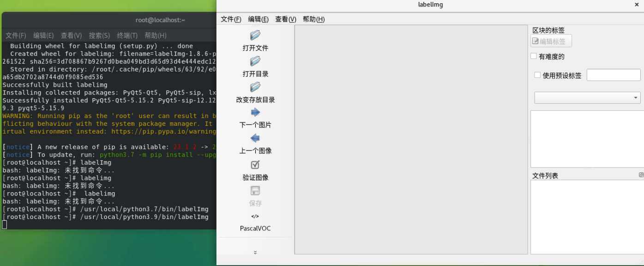Open the terminal 搜索(S) menu
The height and width of the screenshot is (266, 644).
click(99, 35)
